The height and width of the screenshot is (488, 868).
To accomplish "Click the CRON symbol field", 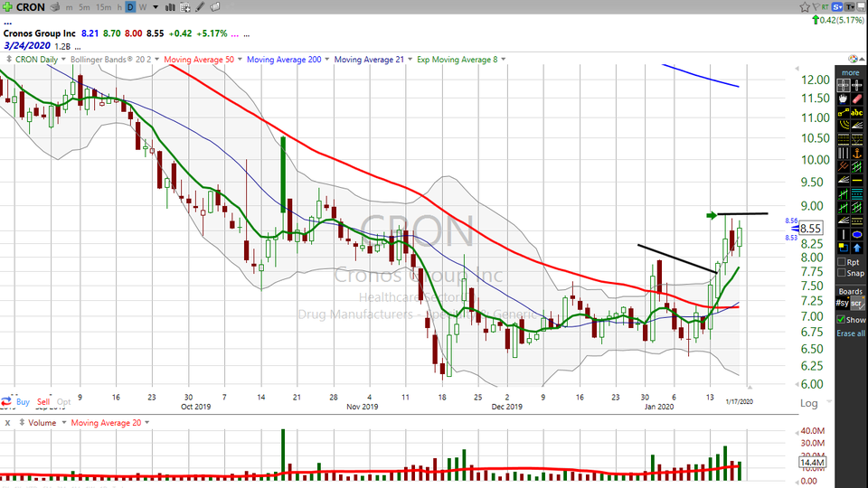I will [x=31, y=7].
